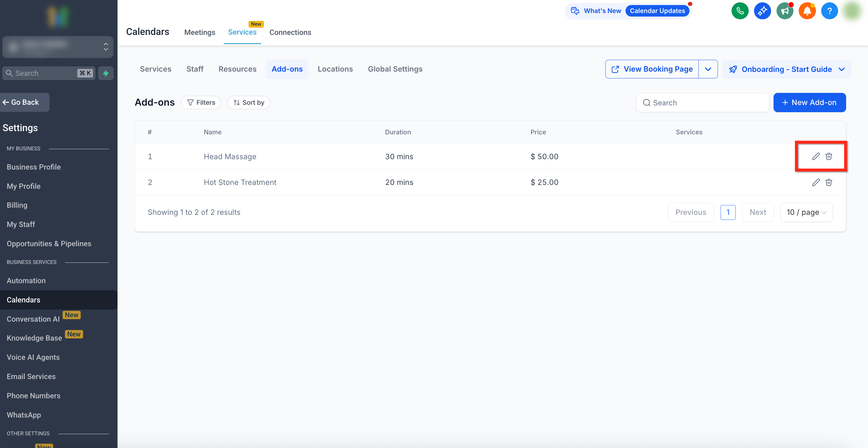Click the orange notification bell icon
This screenshot has height=448, width=868.
coord(807,11)
